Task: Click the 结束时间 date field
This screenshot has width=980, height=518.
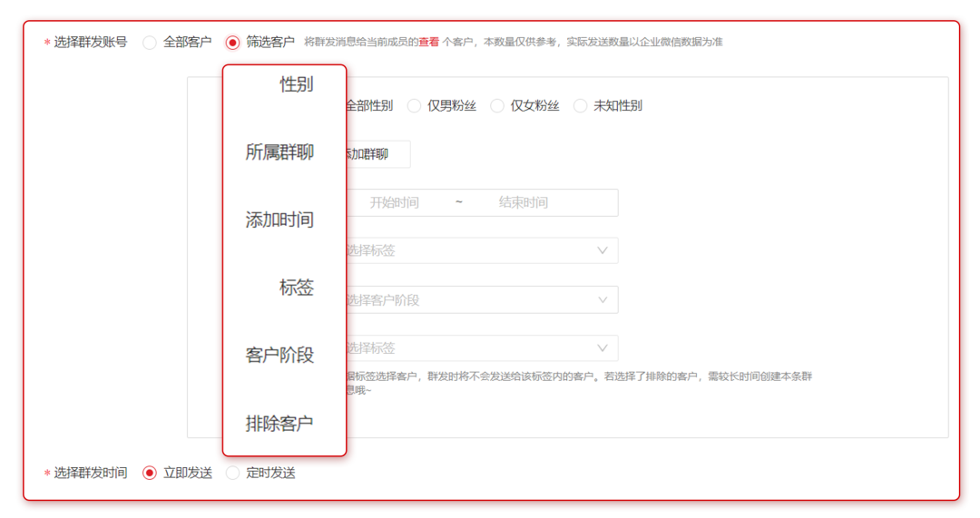Action: pos(524,202)
